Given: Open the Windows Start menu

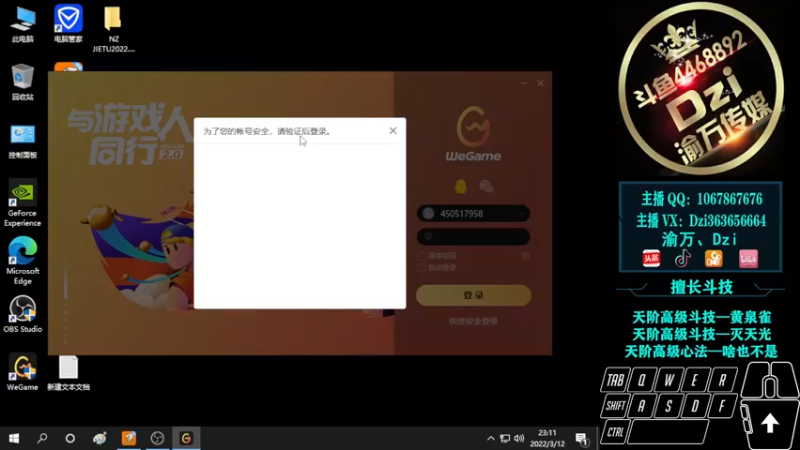Looking at the screenshot, I should (14, 438).
